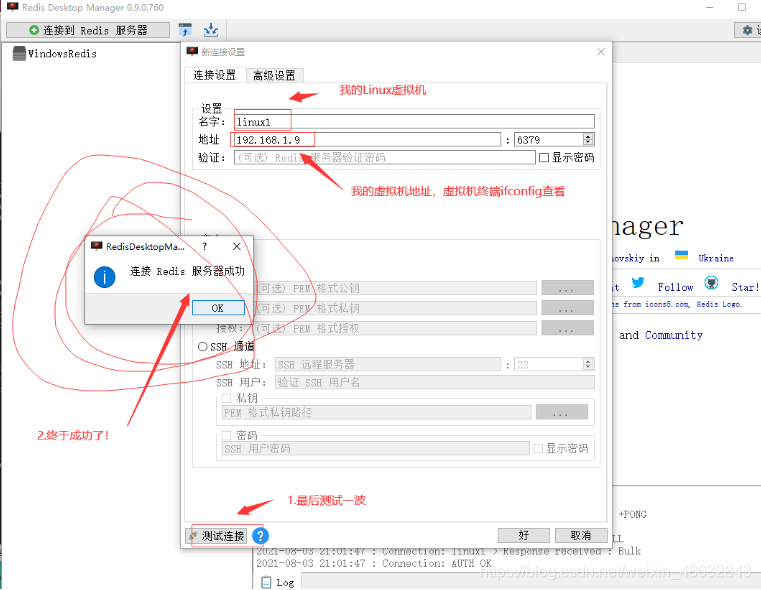Click the Connect to Redis Server button
Image resolution: width=761 pixels, height=590 pixels.
(88, 30)
